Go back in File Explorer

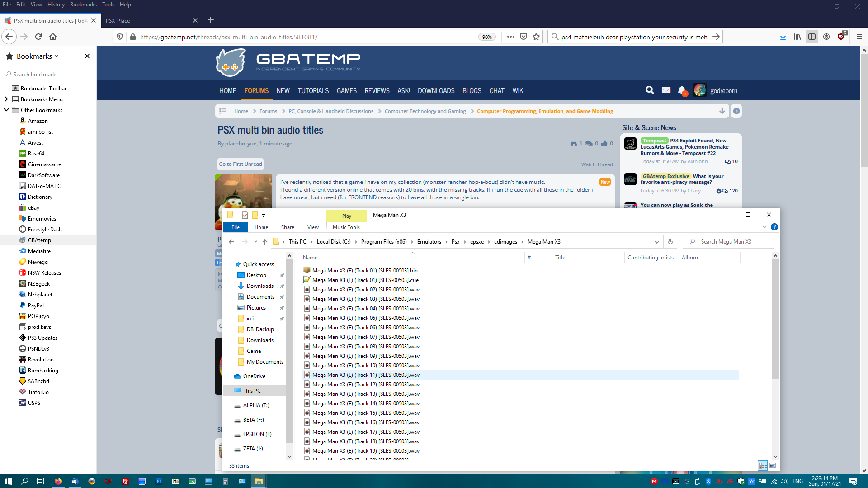(231, 242)
